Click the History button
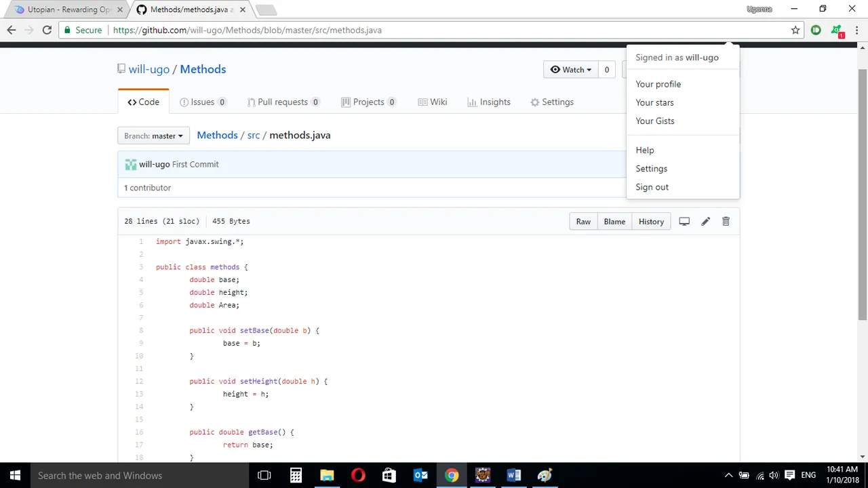The width and height of the screenshot is (868, 488). coord(651,221)
